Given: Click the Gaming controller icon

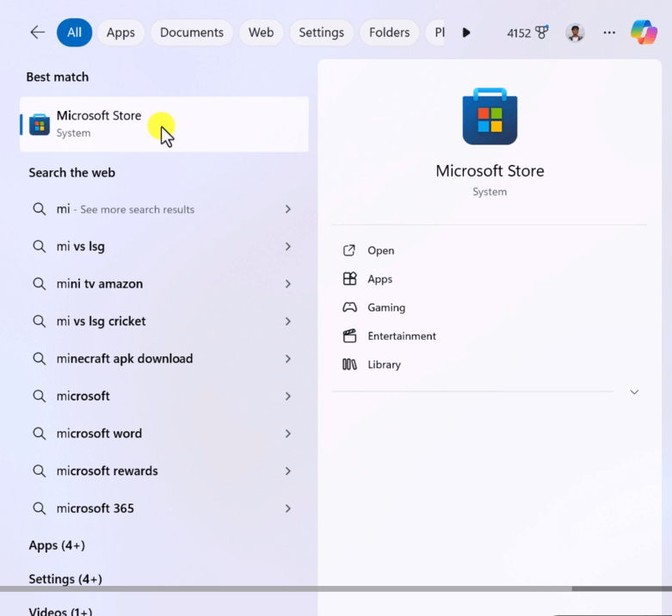Looking at the screenshot, I should [349, 307].
